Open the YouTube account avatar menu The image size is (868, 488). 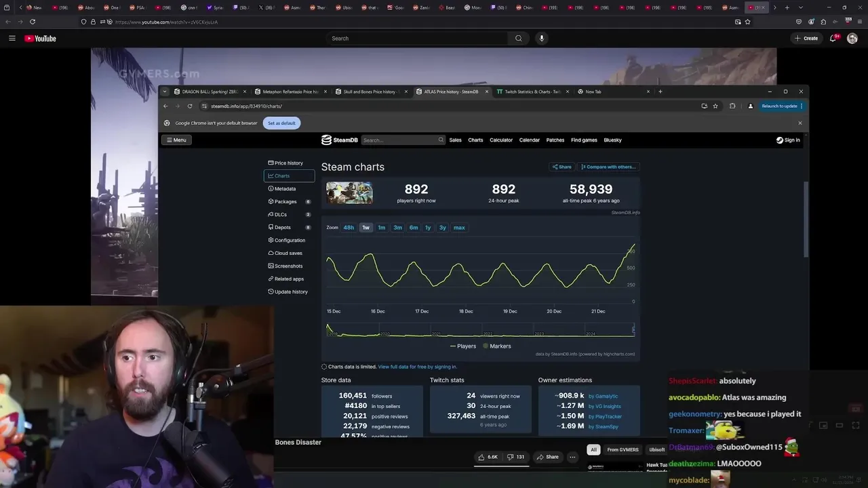(852, 39)
